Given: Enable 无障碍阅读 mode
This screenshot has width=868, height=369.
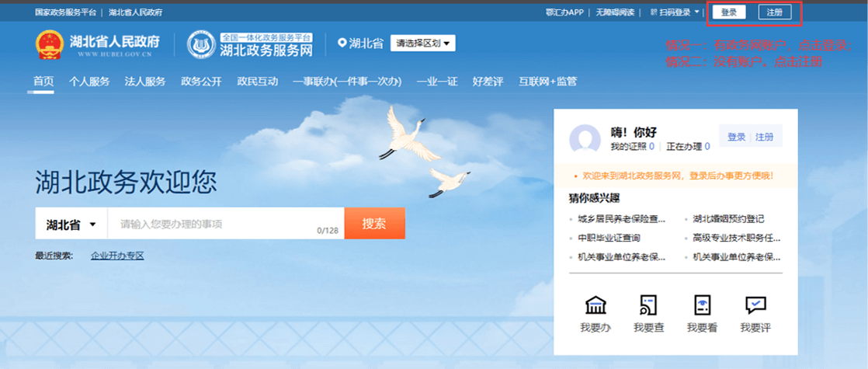Looking at the screenshot, I should 614,12.
